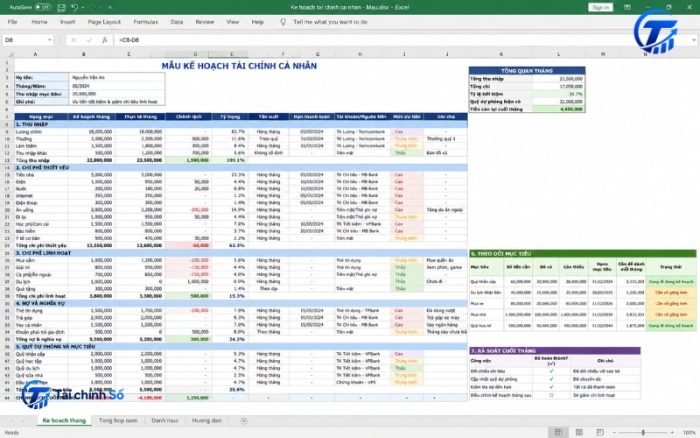
Task: Click the Tell me what you want to do box
Action: point(330,22)
